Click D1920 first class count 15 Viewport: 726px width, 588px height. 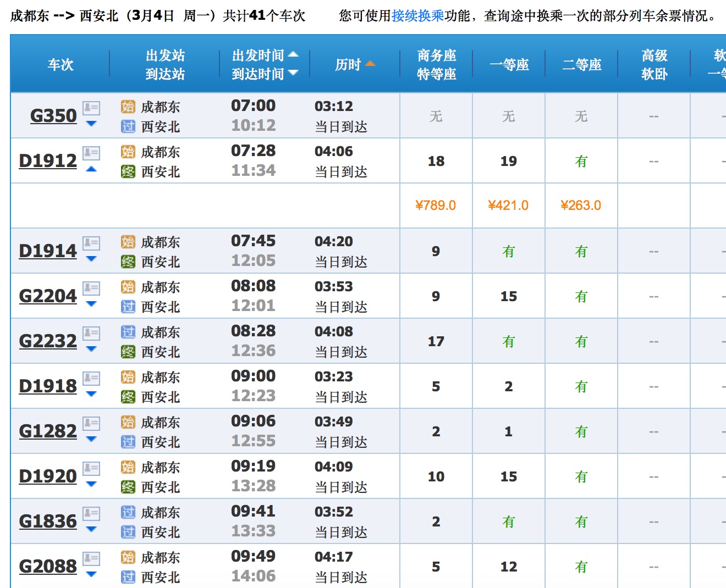pyautogui.click(x=509, y=476)
